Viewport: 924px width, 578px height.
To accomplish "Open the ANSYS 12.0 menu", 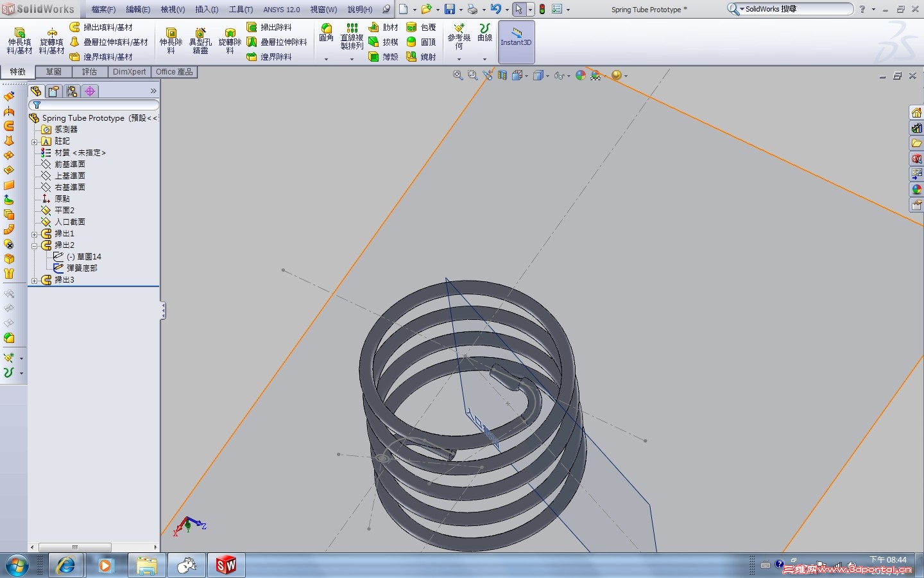I will pyautogui.click(x=282, y=10).
